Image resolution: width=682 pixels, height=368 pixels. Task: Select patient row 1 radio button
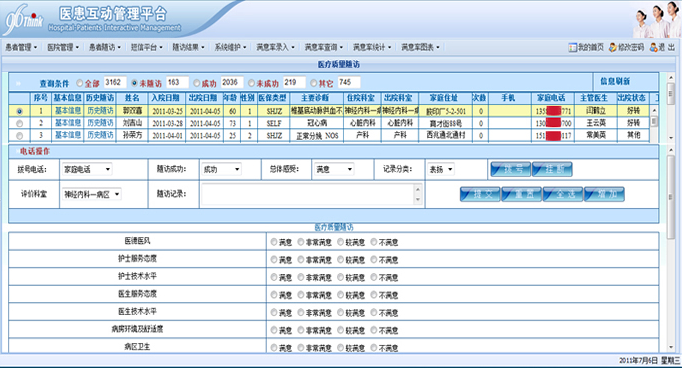(x=19, y=111)
